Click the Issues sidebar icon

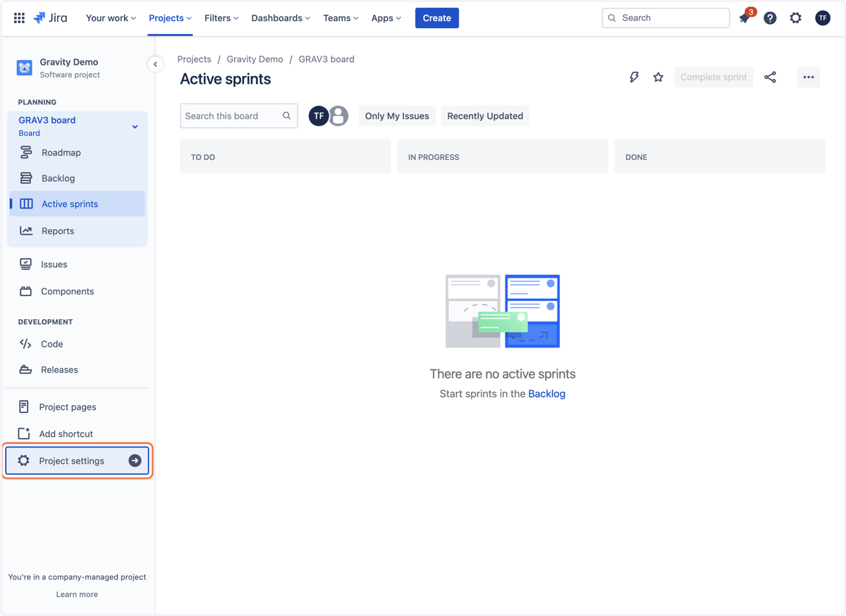click(26, 264)
